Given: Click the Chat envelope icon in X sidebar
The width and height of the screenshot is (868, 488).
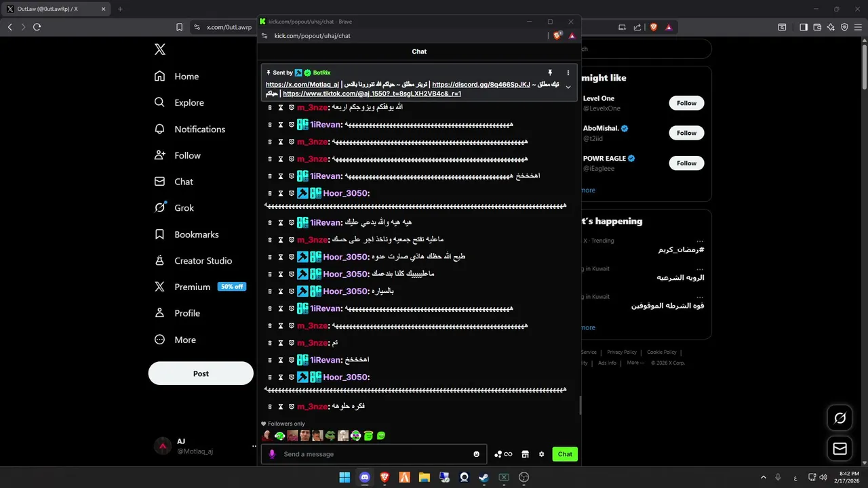Looking at the screenshot, I should [x=160, y=182].
